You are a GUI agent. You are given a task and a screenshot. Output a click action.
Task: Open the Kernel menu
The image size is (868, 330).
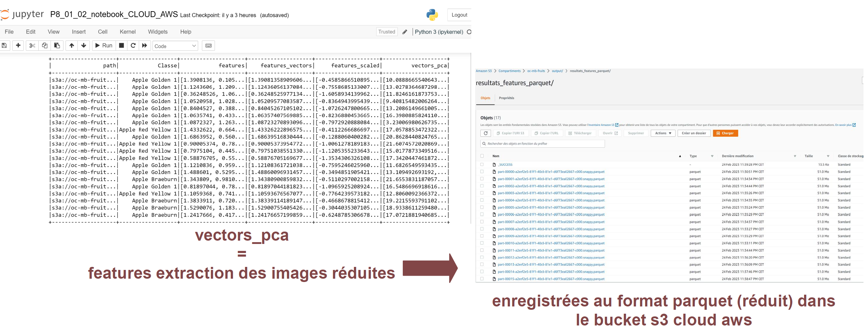pyautogui.click(x=128, y=32)
